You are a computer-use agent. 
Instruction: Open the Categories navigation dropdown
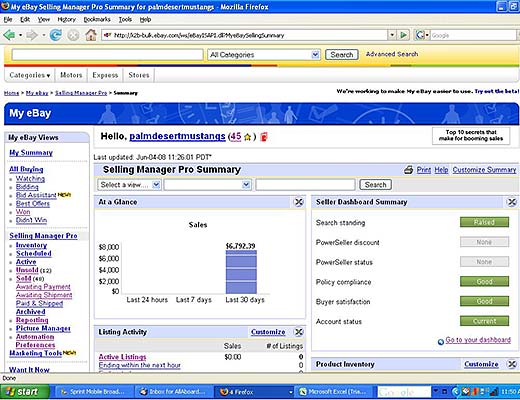click(30, 75)
